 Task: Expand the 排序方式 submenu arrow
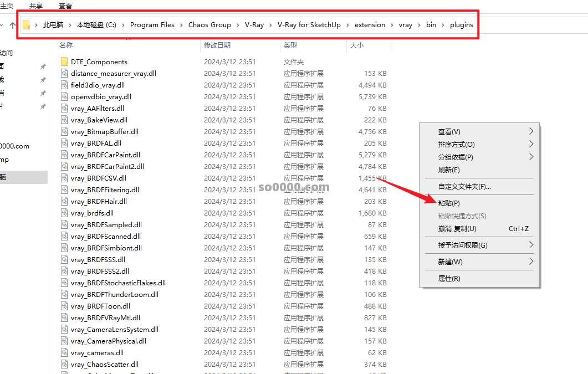pos(530,145)
